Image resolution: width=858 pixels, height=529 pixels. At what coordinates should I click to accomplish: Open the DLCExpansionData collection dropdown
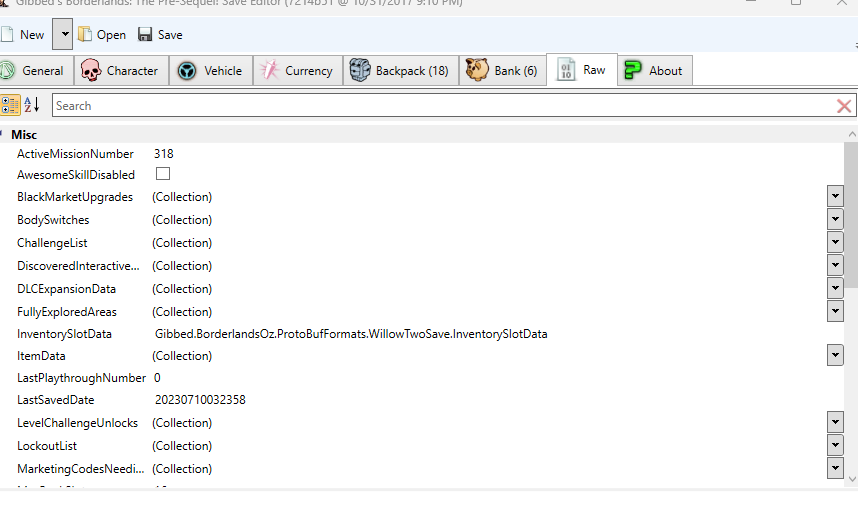coord(835,288)
